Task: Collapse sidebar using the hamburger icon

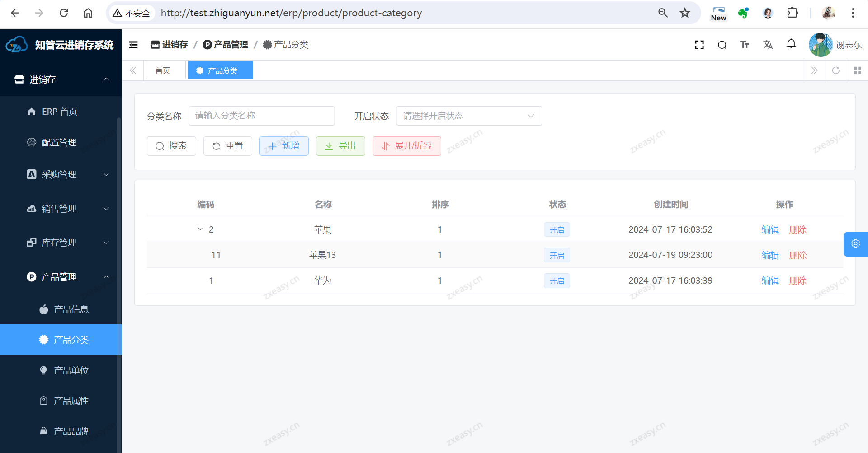Action: [x=133, y=45]
